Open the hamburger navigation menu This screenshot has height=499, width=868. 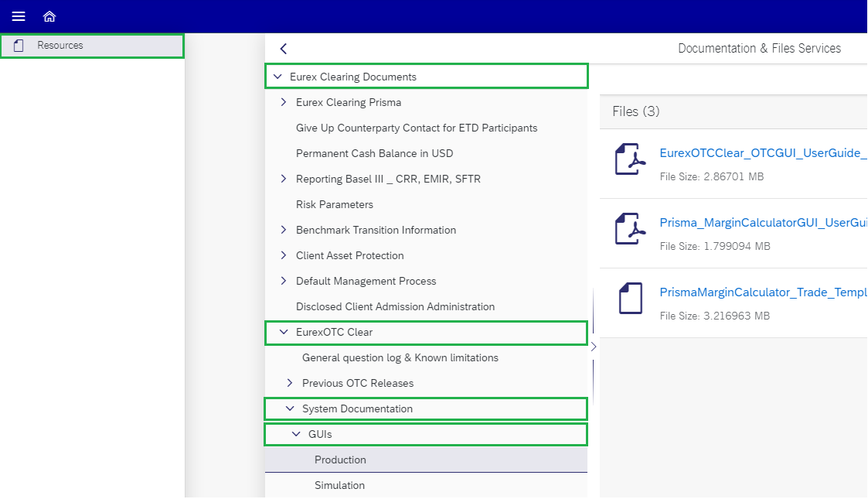tap(19, 16)
